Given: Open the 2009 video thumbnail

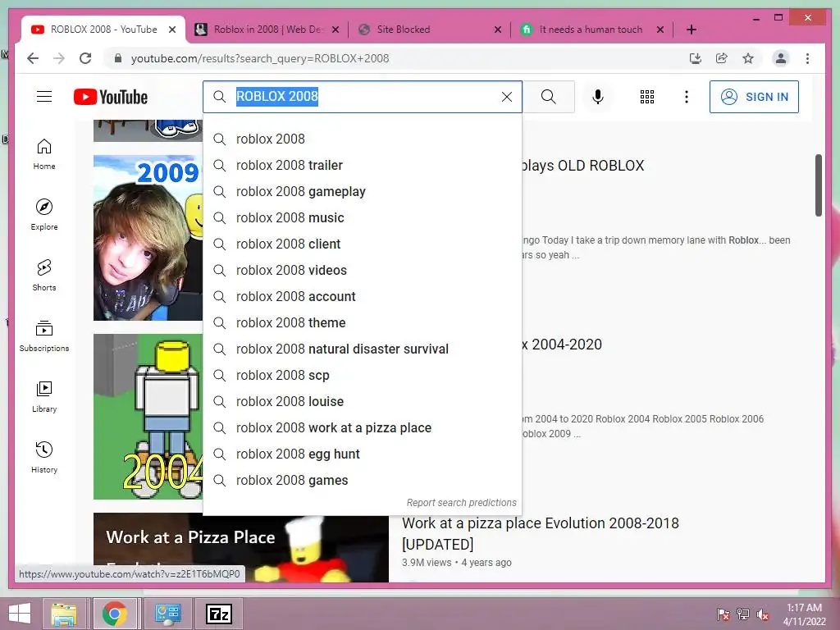Looking at the screenshot, I should [x=148, y=238].
